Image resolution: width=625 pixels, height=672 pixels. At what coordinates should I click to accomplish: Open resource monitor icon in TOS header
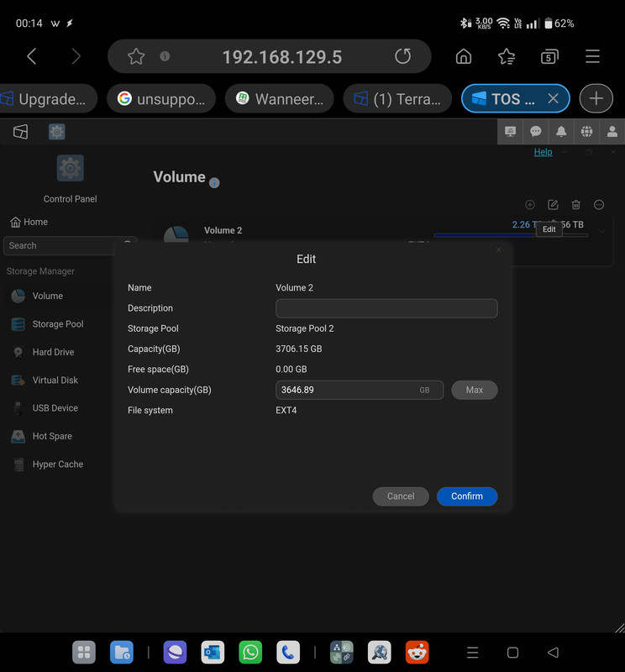point(510,132)
